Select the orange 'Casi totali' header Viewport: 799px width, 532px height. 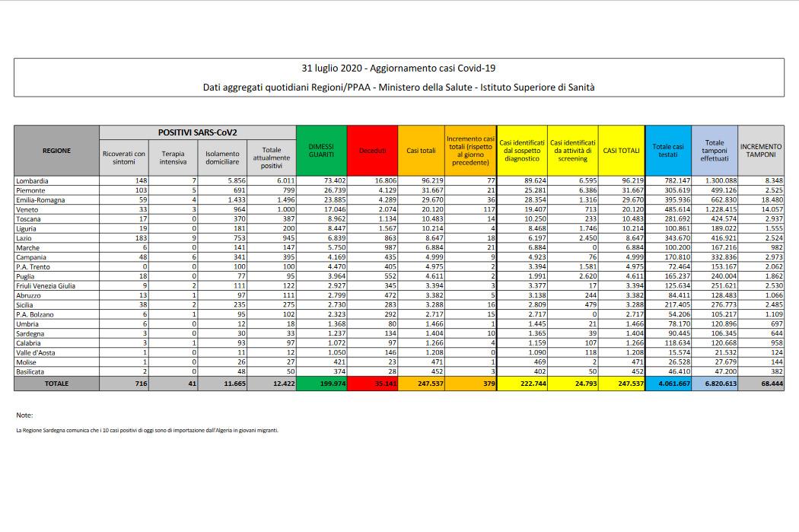pos(421,151)
